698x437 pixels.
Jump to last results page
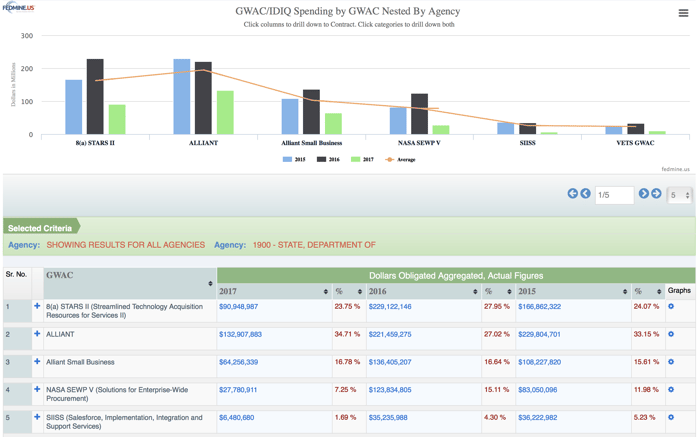click(656, 194)
